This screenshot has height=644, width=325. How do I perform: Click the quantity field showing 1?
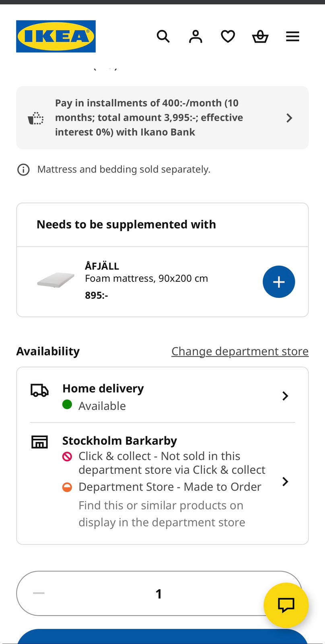158,594
